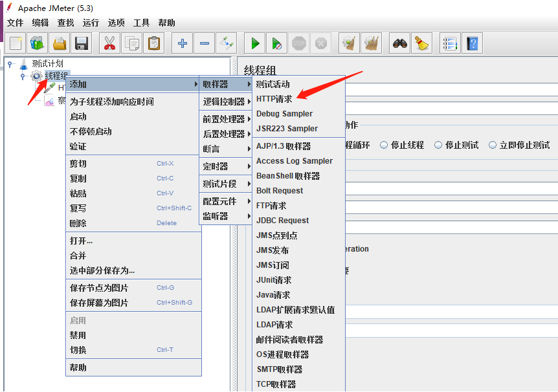This screenshot has height=392, width=558.
Task: Select 测试计划 tree row
Action: (x=47, y=64)
